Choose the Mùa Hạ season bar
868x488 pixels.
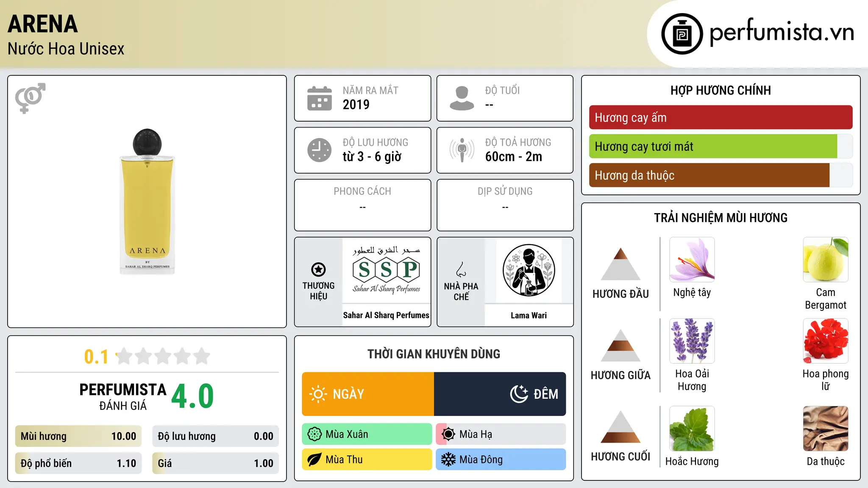[501, 434]
